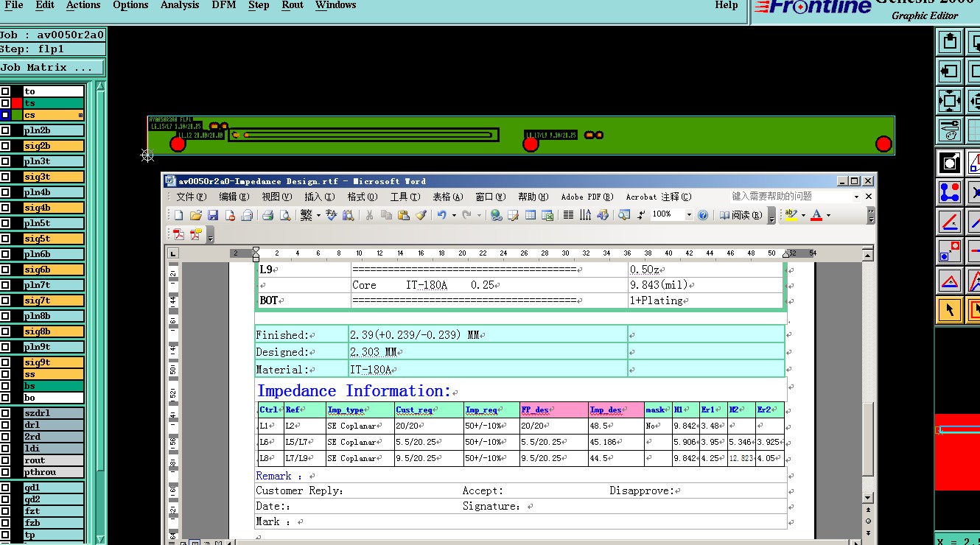Click Genesis pan-up view icon
The width and height of the screenshot is (980, 545).
tap(950, 41)
